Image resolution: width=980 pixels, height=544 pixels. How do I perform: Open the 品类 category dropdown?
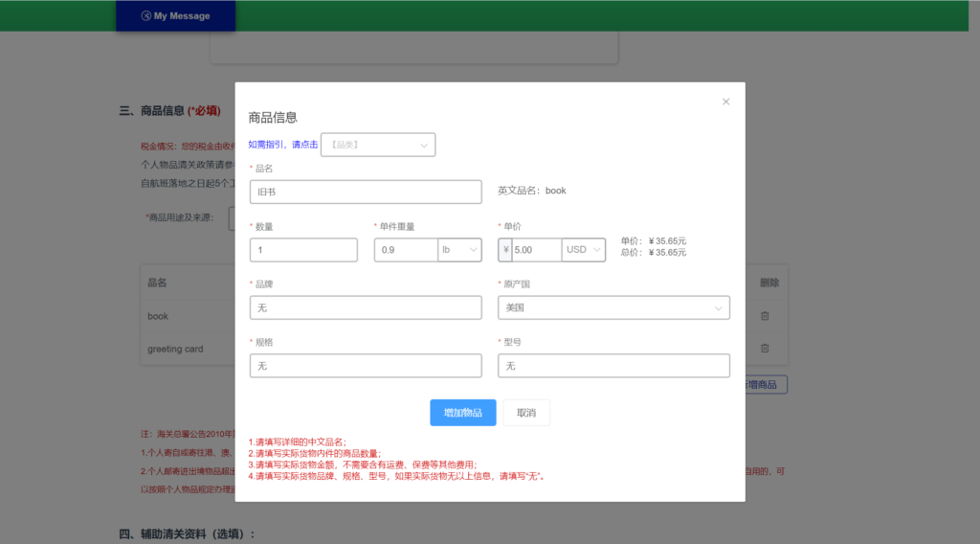378,145
